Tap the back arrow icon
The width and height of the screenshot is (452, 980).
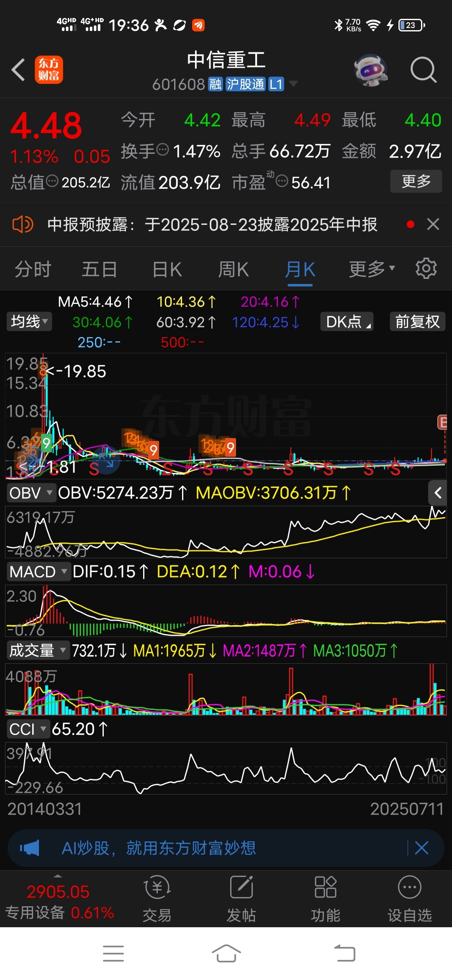coord(18,70)
